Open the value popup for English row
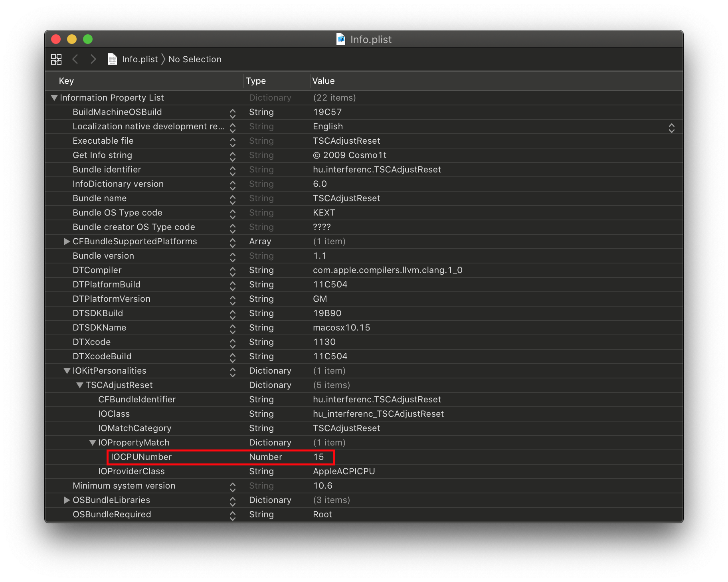The width and height of the screenshot is (728, 582). (x=671, y=128)
